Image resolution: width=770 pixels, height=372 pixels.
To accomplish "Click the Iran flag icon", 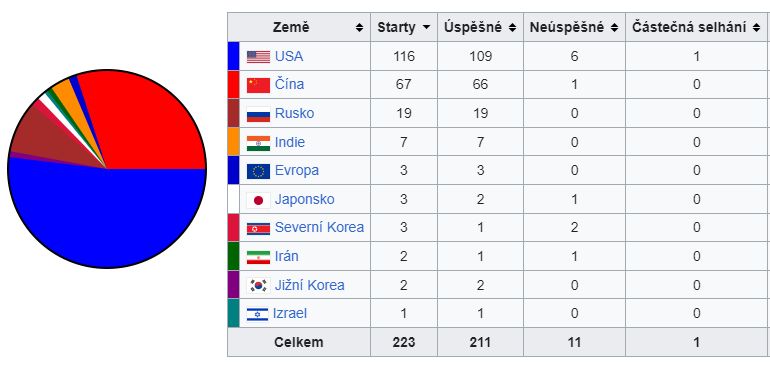I will pos(258,257).
